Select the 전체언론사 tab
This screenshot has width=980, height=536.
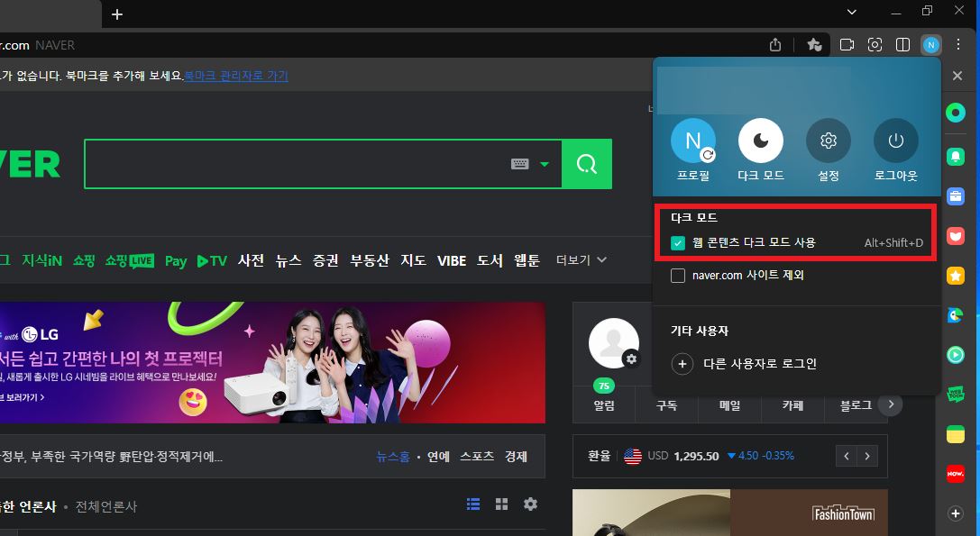point(105,506)
